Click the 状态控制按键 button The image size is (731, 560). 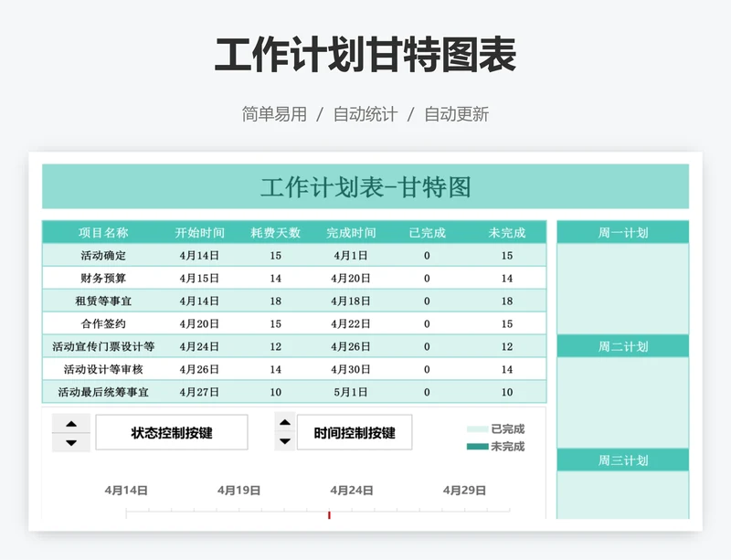(x=172, y=432)
